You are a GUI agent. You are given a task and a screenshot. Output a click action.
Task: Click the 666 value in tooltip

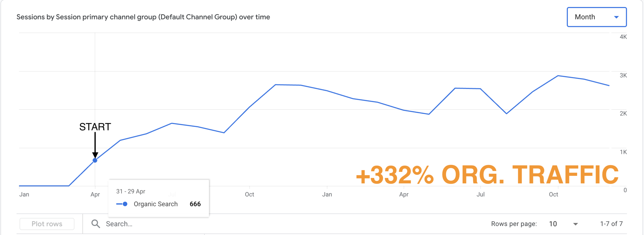pos(195,204)
